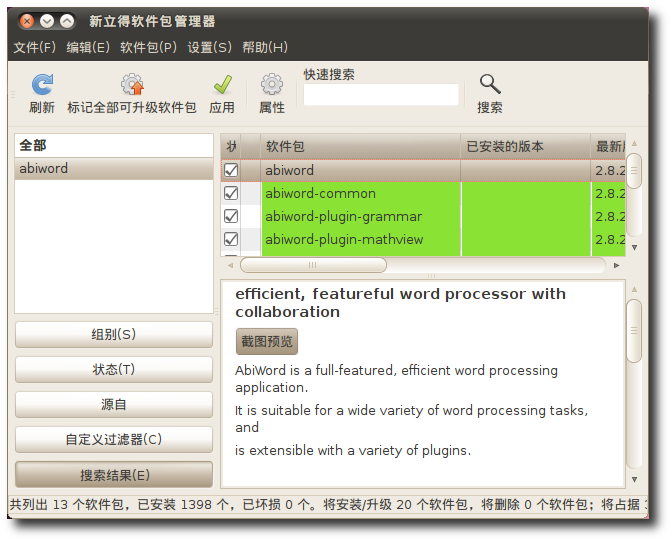The height and width of the screenshot is (542, 672).
Task: Select the abiword-common package name
Action: coord(320,194)
